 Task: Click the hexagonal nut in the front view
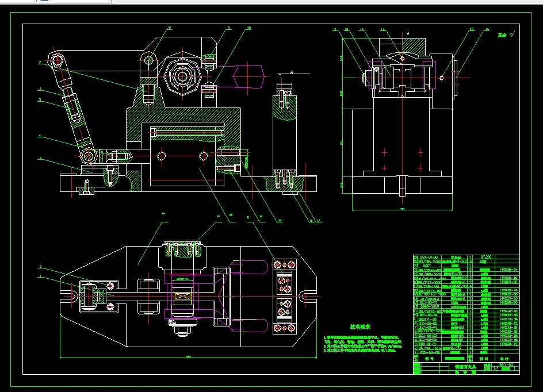182,76
